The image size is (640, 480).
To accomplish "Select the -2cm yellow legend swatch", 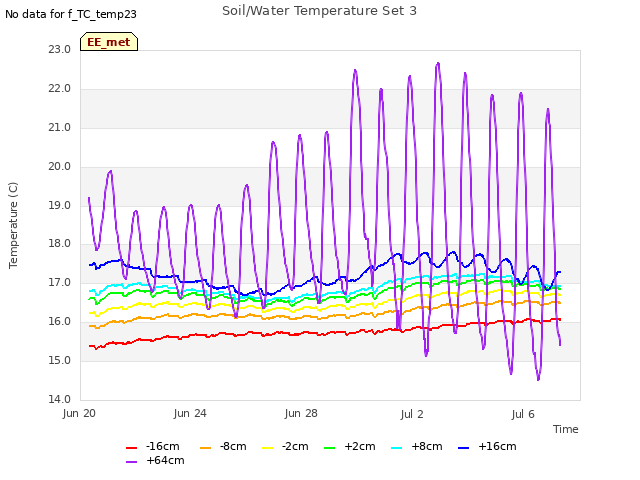I will click(x=267, y=448).
